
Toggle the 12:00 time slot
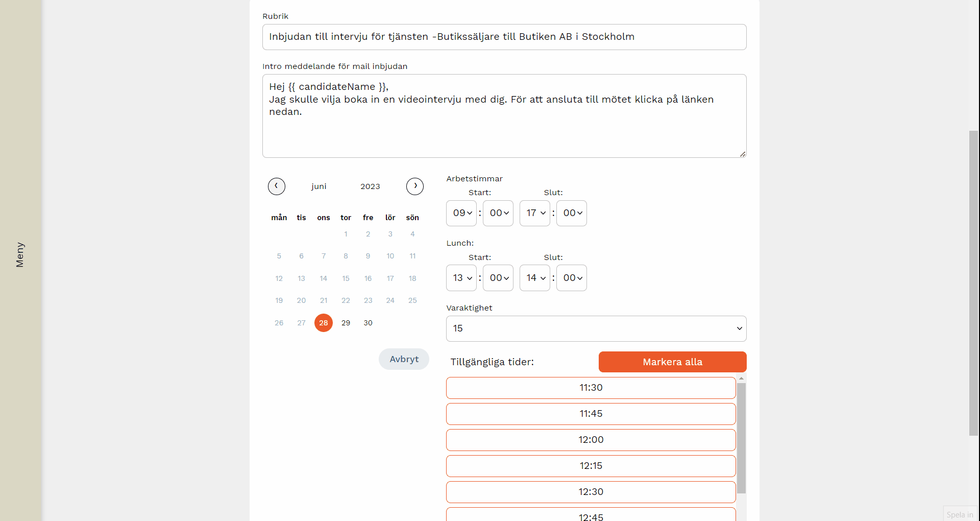coord(591,440)
